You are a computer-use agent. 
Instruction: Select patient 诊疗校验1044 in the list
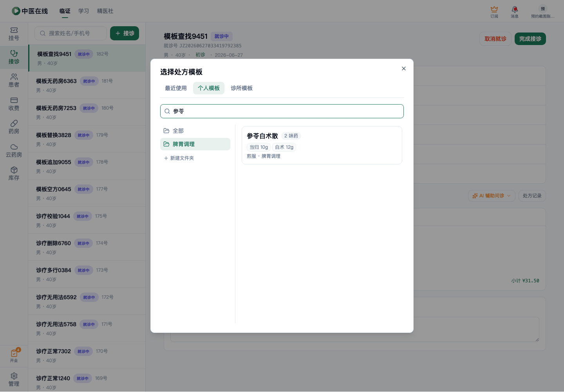(x=87, y=220)
